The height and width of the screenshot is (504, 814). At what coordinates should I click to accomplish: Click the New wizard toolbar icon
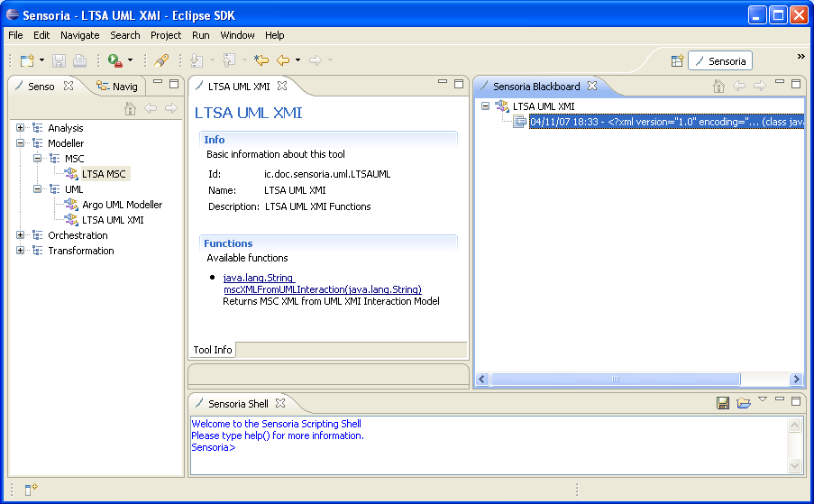(26, 60)
